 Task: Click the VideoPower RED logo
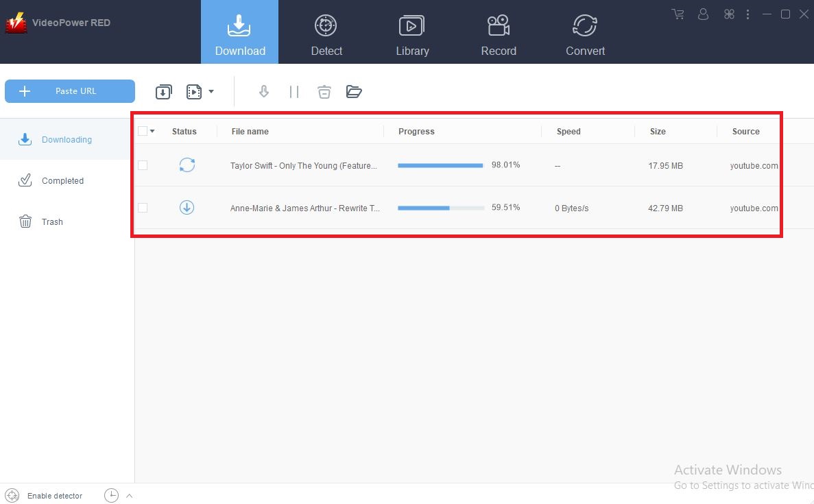coord(16,23)
